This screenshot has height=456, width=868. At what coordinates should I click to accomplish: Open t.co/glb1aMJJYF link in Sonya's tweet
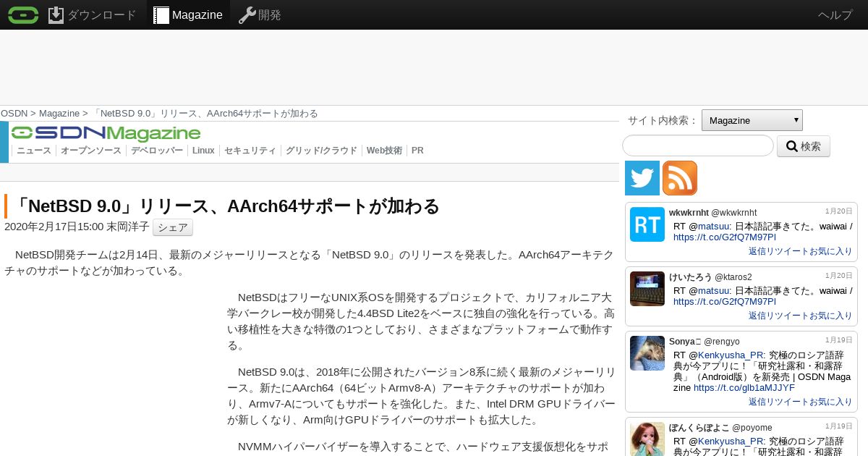[744, 387]
